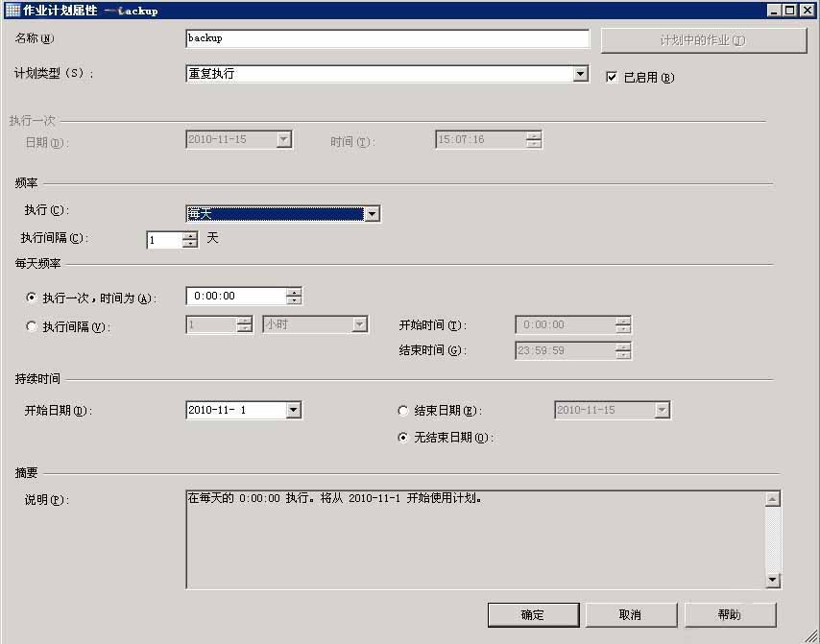Open the 开始日期 date picker dropdown

pyautogui.click(x=294, y=411)
